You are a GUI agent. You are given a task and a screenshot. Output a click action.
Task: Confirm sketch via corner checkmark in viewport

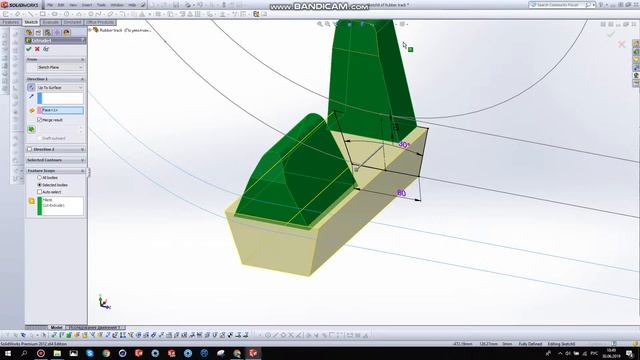(611, 34)
